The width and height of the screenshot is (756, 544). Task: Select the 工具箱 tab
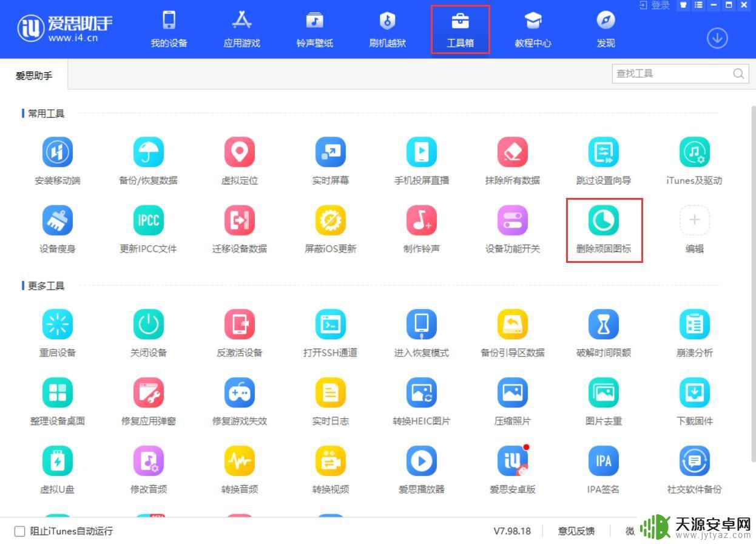pyautogui.click(x=461, y=29)
